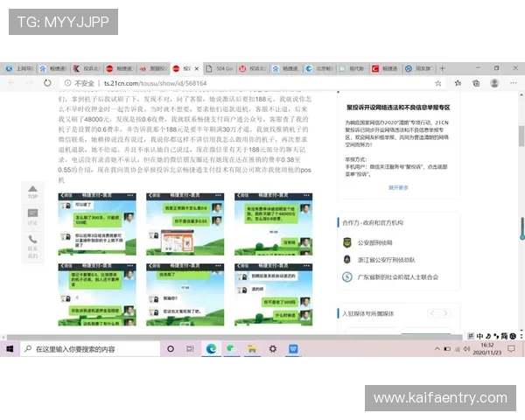Open the Collections icon in Edge toolbar
The height and width of the screenshot is (420, 525).
476,83
